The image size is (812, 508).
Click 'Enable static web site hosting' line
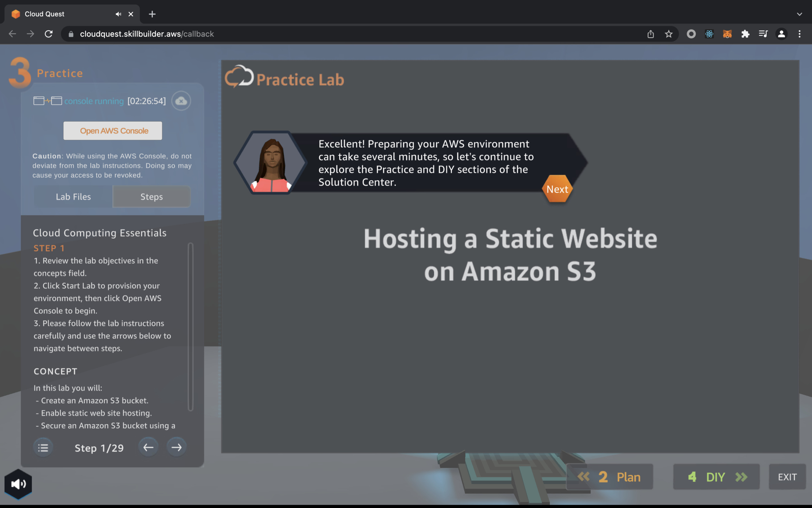tap(94, 413)
